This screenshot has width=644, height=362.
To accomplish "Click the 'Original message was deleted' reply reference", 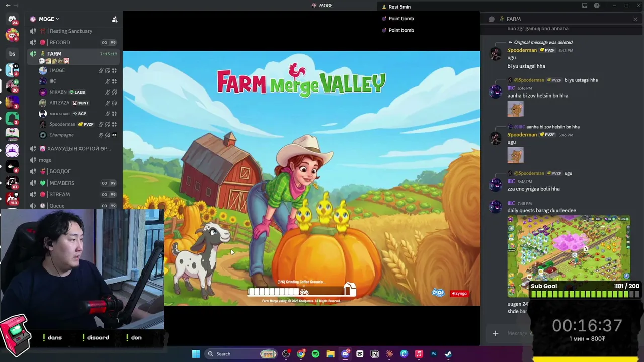I will [543, 42].
